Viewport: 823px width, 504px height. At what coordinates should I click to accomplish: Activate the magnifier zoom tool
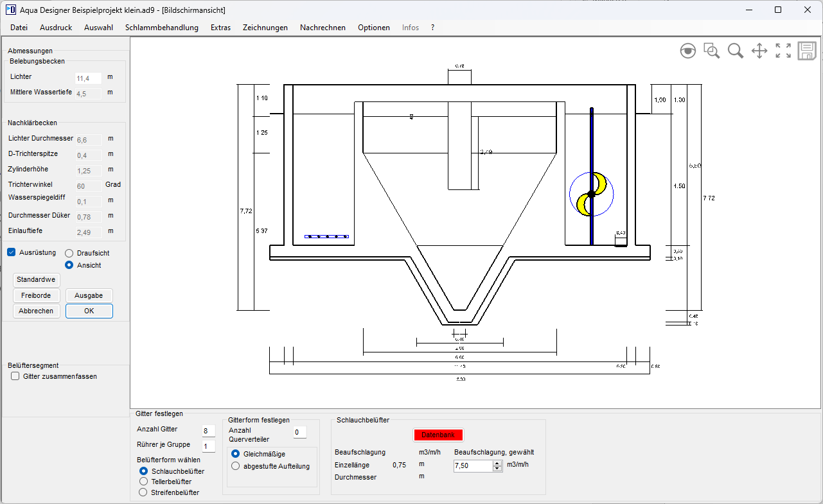(x=736, y=51)
